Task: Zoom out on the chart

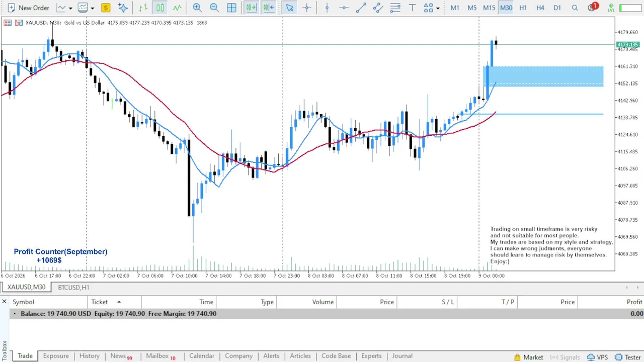Action: pyautogui.click(x=214, y=8)
